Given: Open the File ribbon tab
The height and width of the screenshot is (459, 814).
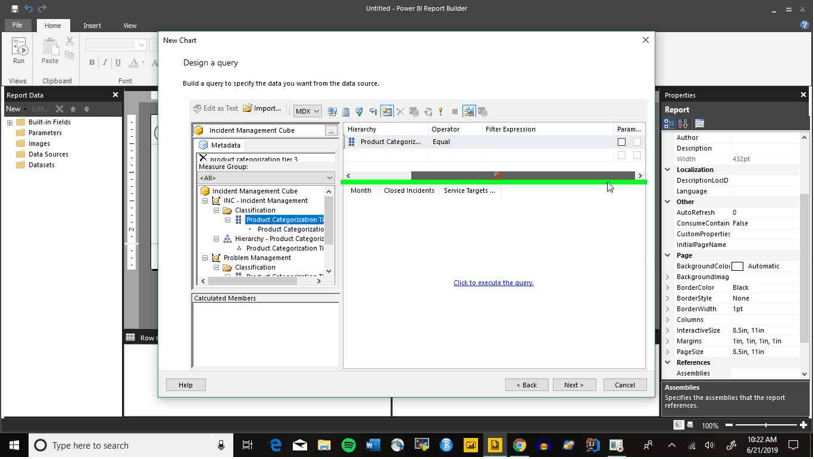Looking at the screenshot, I should [x=18, y=25].
